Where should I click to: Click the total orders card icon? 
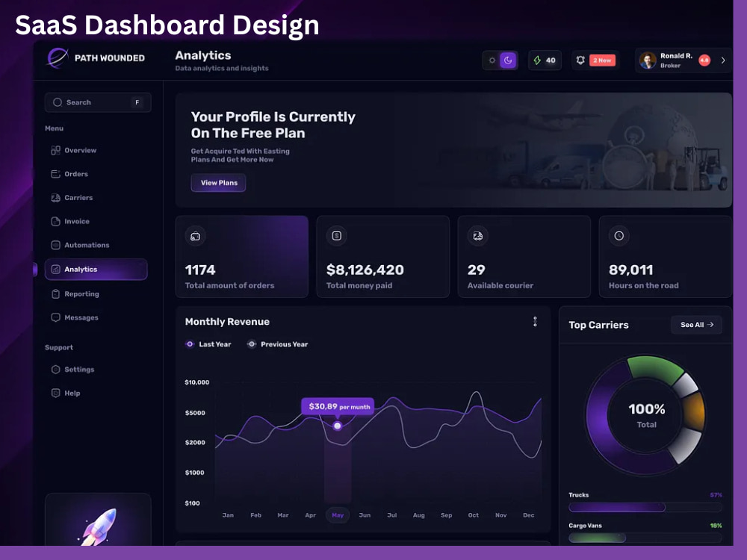coord(195,236)
